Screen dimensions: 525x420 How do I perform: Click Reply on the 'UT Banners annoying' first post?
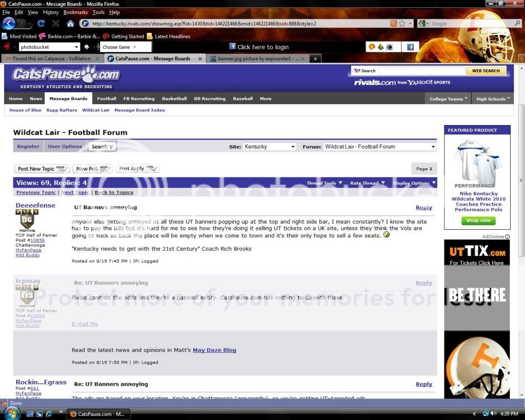[x=424, y=207]
